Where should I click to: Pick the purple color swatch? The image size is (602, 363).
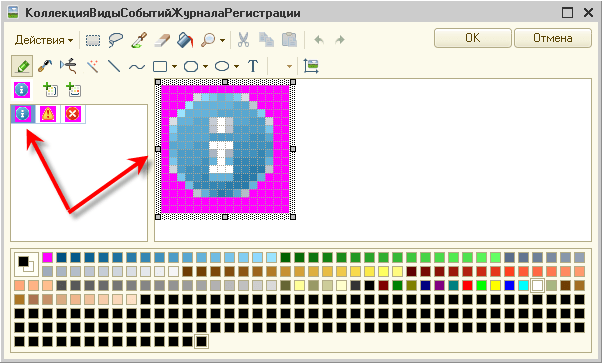point(439,285)
